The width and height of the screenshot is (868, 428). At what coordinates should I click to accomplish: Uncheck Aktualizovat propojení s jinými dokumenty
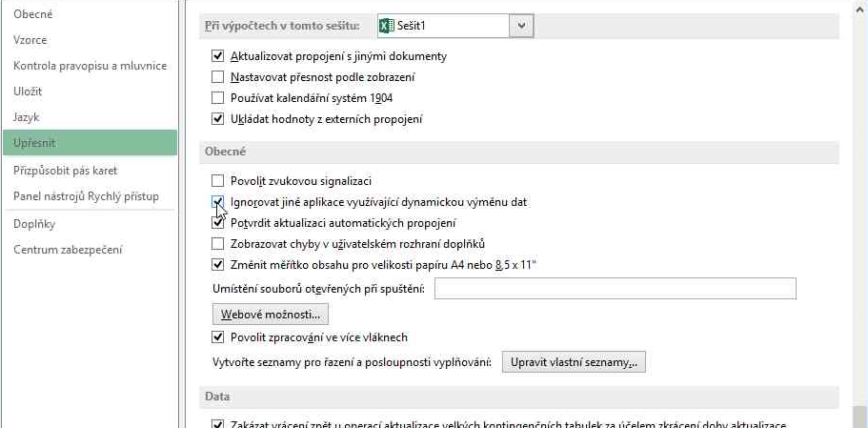[x=218, y=56]
